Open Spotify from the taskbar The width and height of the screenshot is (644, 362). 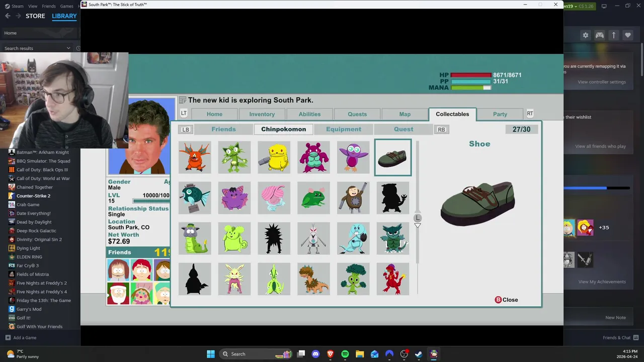point(345,354)
